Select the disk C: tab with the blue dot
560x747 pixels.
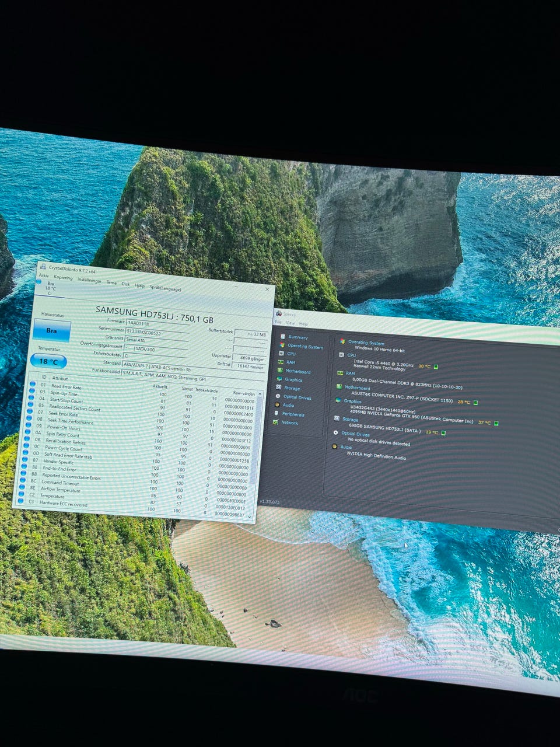point(50,288)
